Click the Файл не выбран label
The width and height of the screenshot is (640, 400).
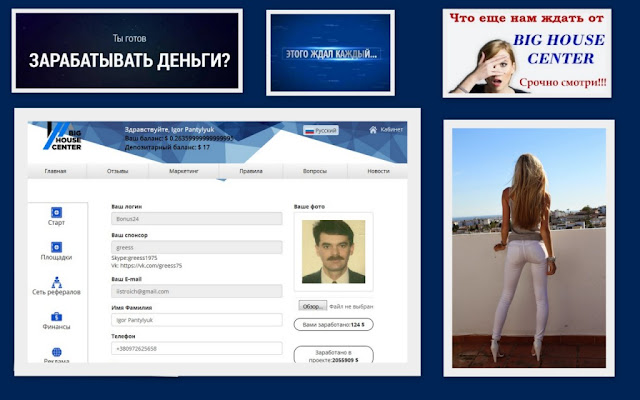click(x=351, y=307)
